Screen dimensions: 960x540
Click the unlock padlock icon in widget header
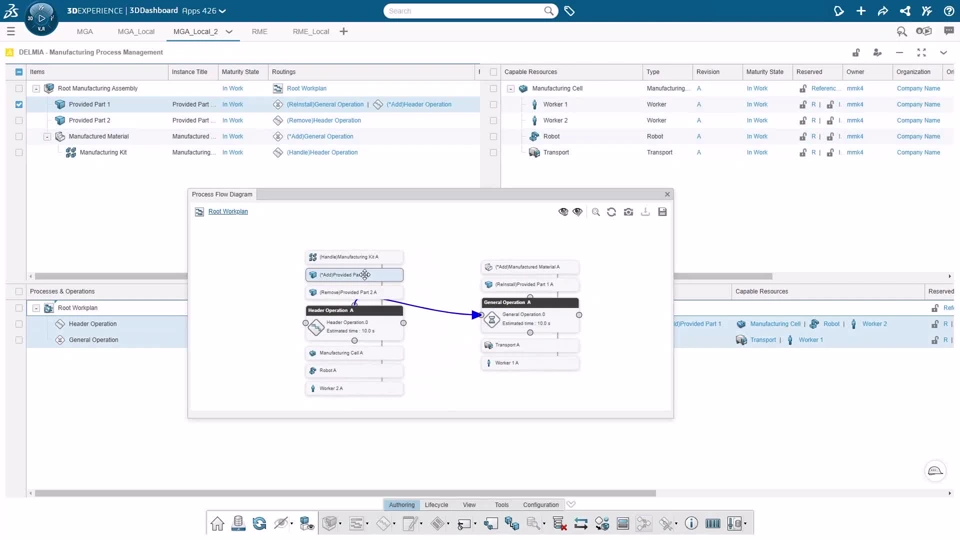point(856,53)
